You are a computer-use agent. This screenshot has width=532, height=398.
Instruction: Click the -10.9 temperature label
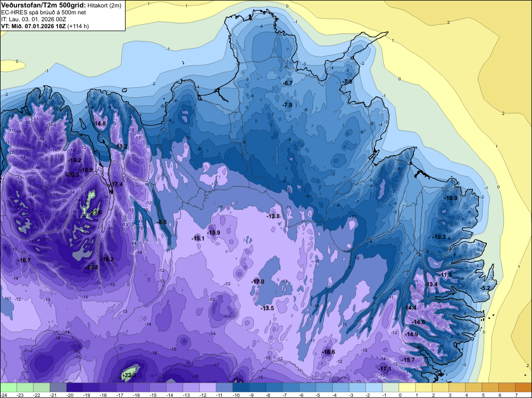click(451, 198)
